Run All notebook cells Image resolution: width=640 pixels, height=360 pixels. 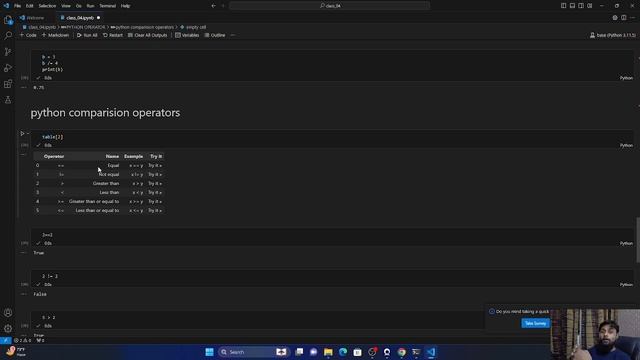point(87,36)
